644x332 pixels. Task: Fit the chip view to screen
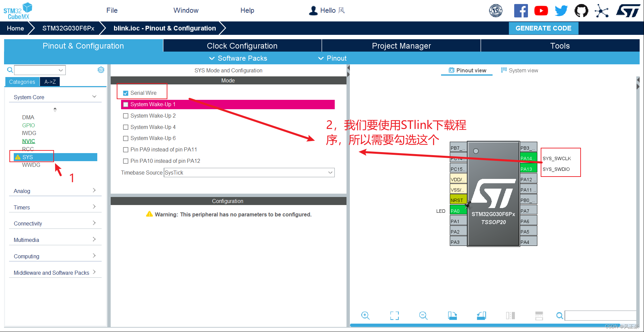click(x=394, y=316)
